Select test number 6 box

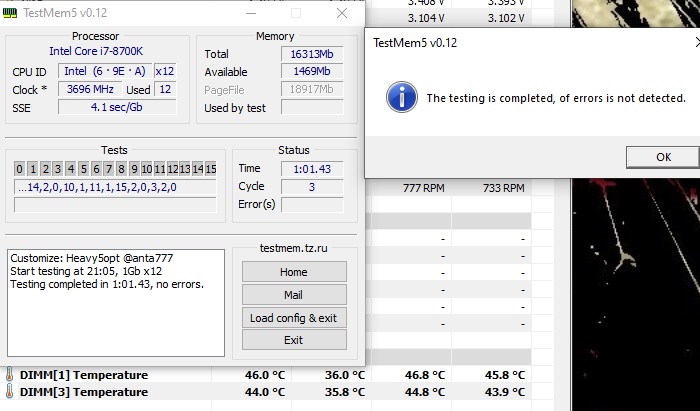(x=96, y=169)
